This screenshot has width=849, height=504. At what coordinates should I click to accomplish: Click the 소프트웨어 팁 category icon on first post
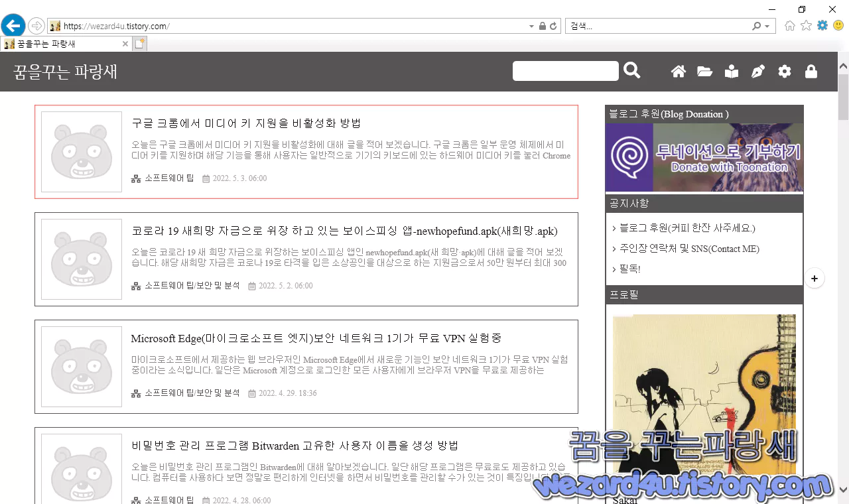pyautogui.click(x=135, y=178)
